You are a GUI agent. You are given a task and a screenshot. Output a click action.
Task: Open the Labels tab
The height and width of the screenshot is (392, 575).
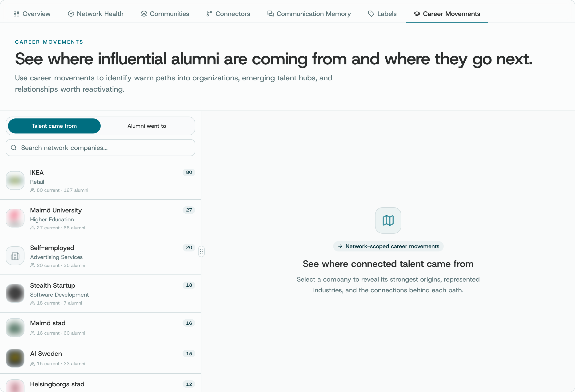point(382,14)
